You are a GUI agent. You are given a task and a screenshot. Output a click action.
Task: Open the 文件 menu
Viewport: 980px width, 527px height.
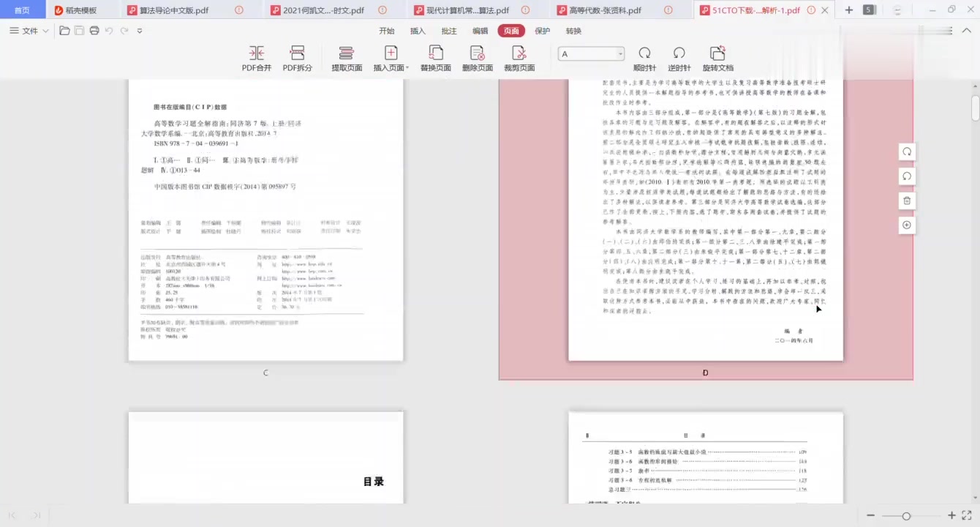click(29, 31)
